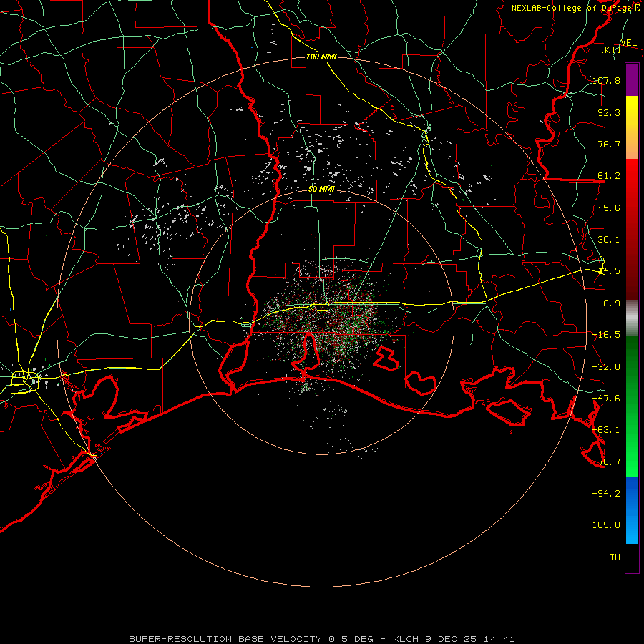Click the [KT] units label

611,49
